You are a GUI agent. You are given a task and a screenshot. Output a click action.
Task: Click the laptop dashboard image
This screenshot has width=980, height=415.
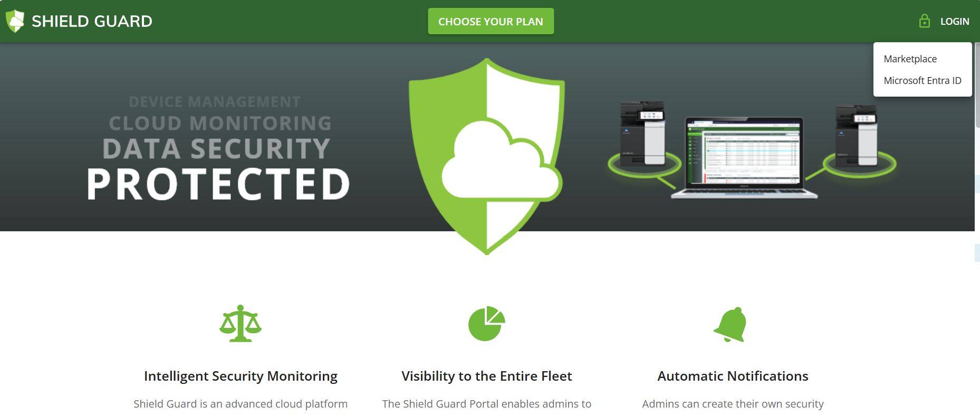pos(744,157)
